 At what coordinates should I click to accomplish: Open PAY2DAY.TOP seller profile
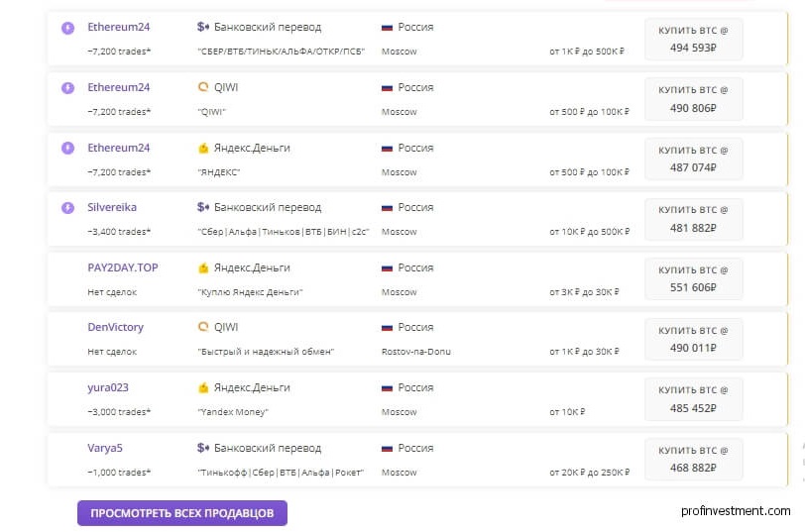pyautogui.click(x=123, y=267)
